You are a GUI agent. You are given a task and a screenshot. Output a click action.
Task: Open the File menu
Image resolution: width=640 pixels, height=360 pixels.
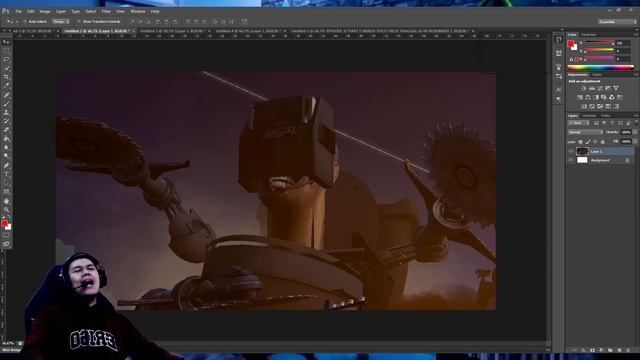19,11
